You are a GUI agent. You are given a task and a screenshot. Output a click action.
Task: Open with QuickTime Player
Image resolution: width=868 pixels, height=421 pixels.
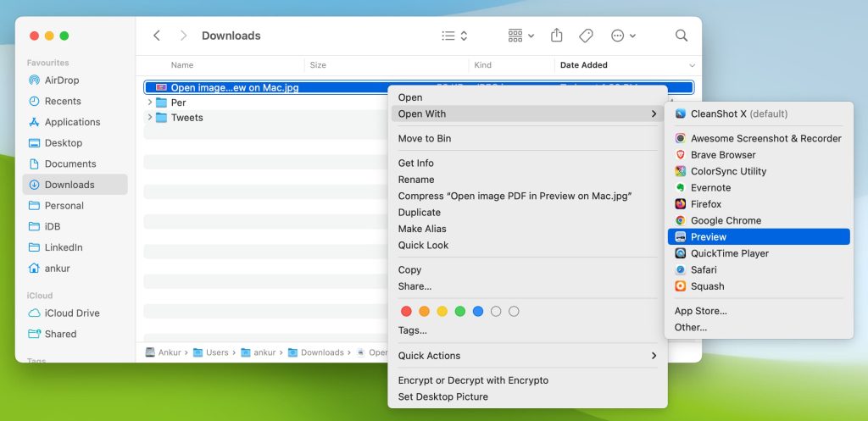[x=759, y=253]
